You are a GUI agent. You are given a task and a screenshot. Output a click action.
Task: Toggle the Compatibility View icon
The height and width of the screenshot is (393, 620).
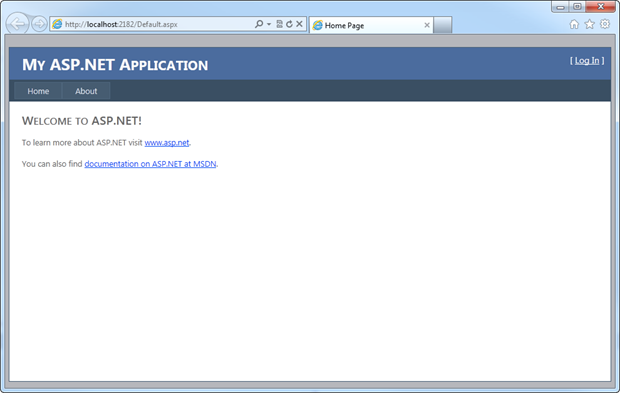[280, 24]
